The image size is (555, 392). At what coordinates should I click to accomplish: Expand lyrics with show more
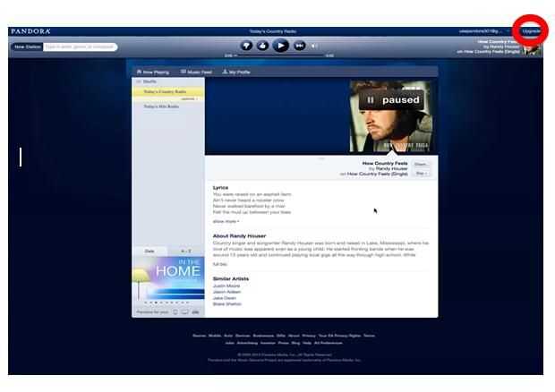click(x=226, y=221)
